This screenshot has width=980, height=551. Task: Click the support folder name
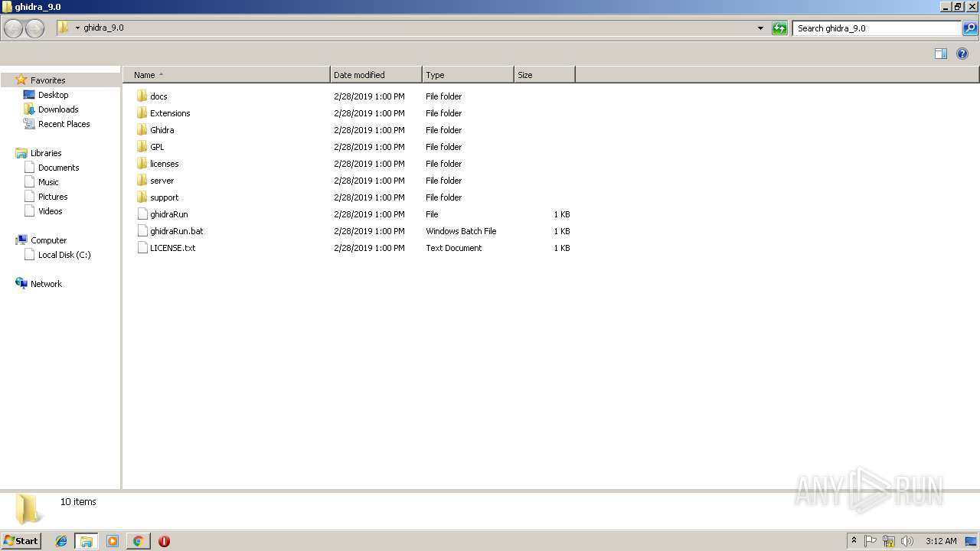165,197
